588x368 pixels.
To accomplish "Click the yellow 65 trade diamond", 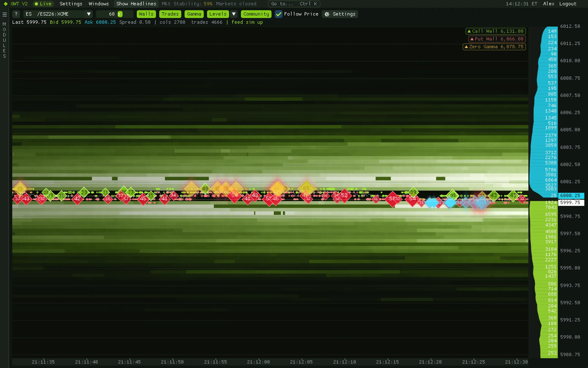I will 306,188.
